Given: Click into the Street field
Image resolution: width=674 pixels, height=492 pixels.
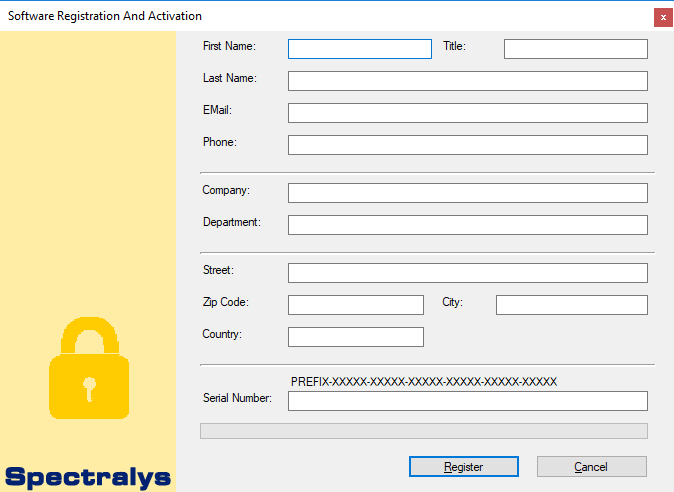Looking at the screenshot, I should [x=467, y=273].
